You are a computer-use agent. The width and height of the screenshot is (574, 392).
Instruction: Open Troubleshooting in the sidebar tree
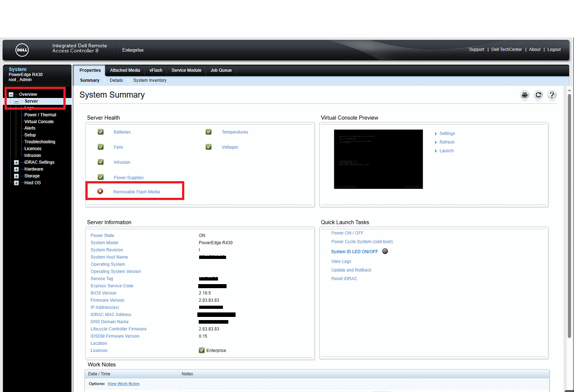tap(40, 142)
